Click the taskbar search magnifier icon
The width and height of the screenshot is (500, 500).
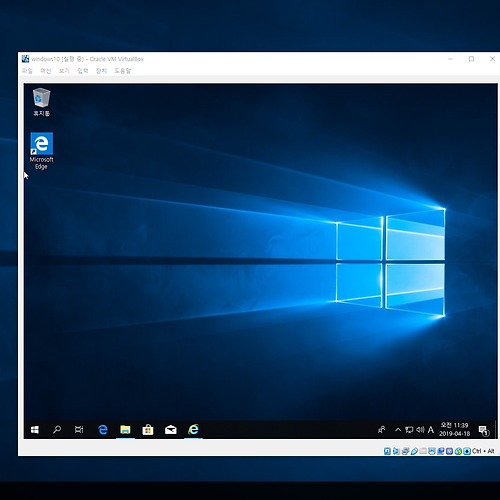pos(57,430)
